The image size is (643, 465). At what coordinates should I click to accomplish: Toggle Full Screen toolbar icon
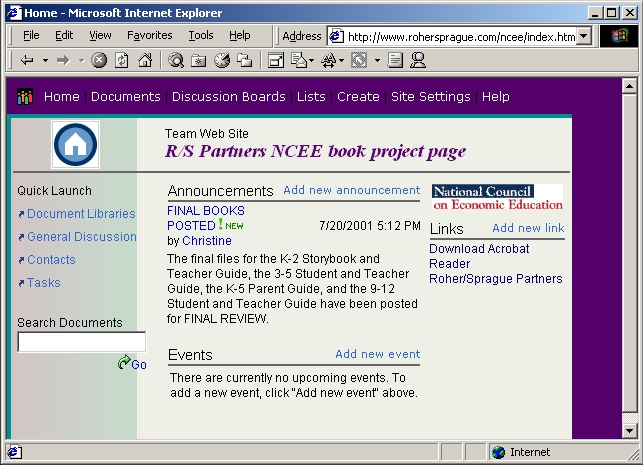tap(276, 61)
